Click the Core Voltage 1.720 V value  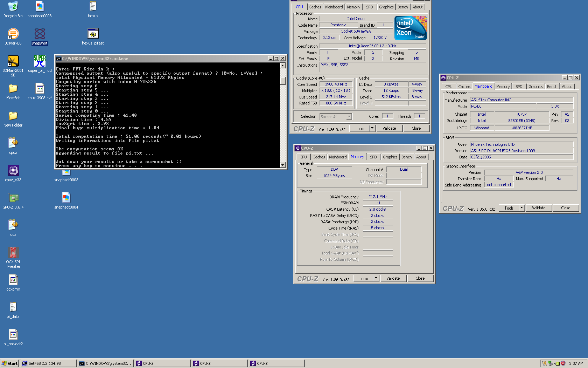coord(380,38)
